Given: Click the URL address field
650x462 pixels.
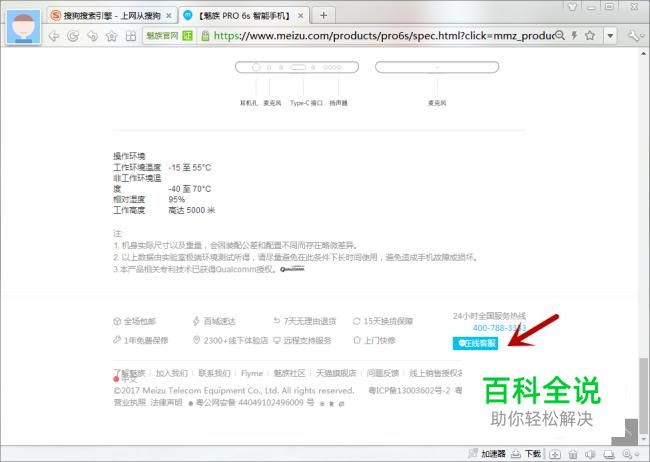Looking at the screenshot, I should (x=383, y=36).
